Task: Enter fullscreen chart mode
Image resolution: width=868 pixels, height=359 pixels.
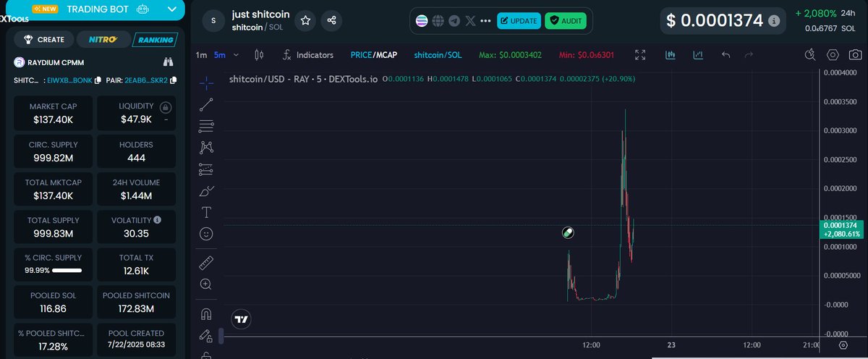Action: (x=640, y=55)
